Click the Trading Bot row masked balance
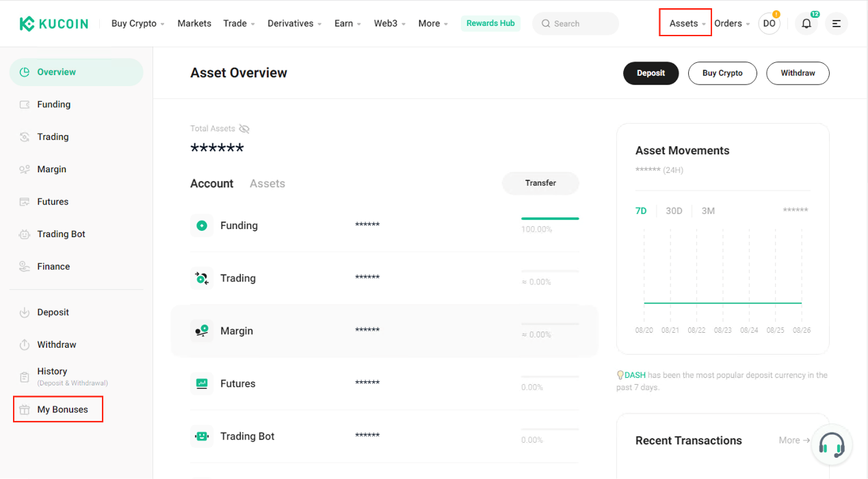 [x=367, y=436]
